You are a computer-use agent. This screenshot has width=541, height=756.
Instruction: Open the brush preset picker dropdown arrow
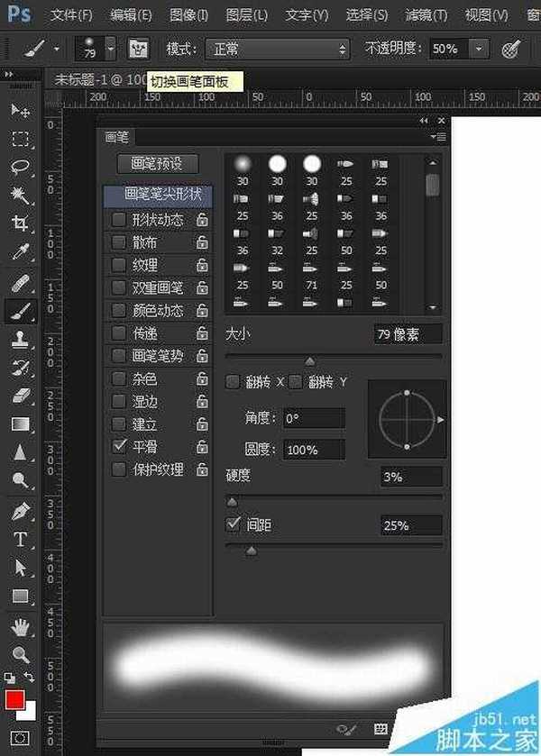tap(110, 49)
